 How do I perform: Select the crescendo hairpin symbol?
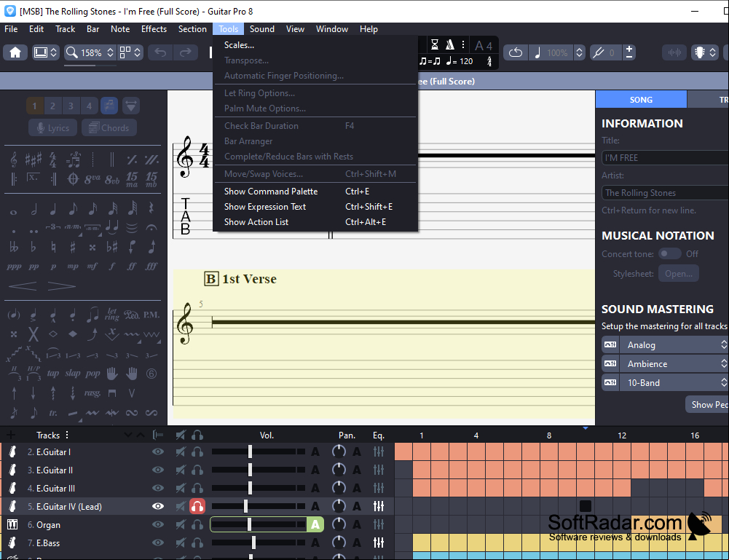[23, 285]
